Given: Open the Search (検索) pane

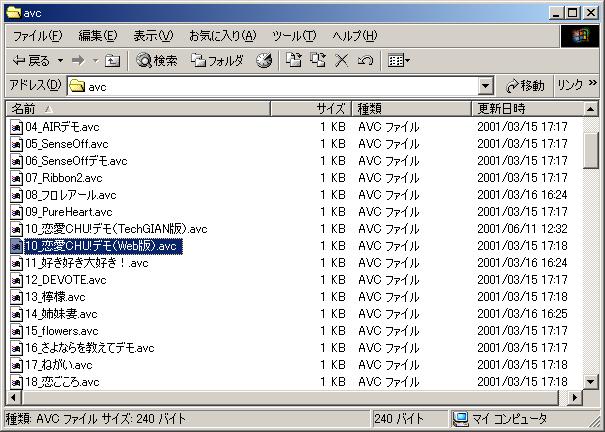Looking at the screenshot, I should 157,61.
